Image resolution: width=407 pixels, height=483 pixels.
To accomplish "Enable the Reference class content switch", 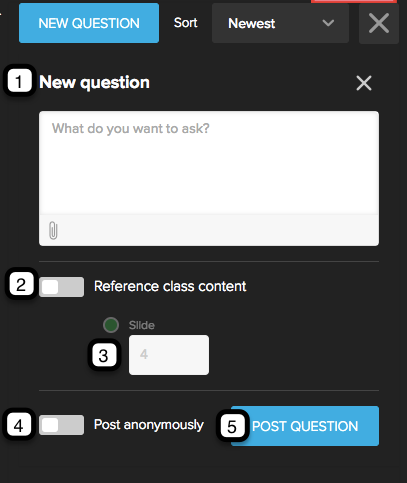I will [61, 287].
